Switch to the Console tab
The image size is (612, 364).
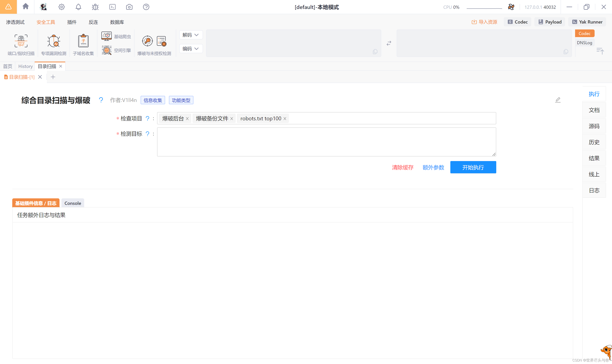point(73,203)
